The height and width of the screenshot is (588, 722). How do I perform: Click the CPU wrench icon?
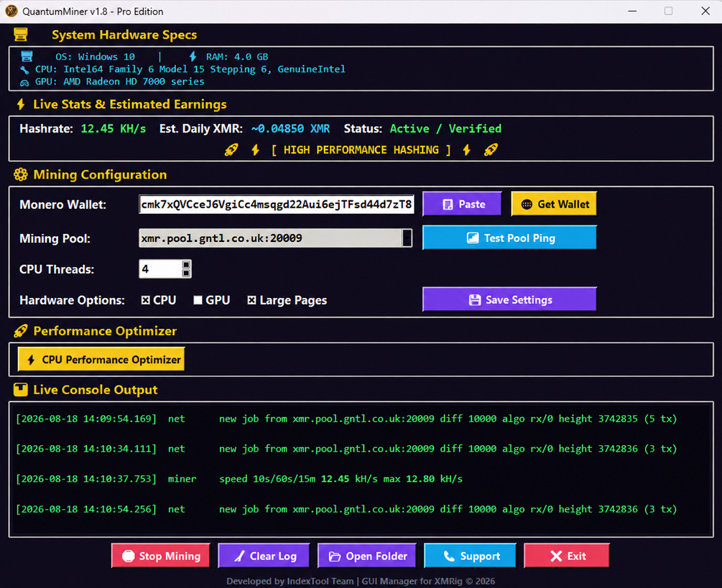tap(24, 70)
